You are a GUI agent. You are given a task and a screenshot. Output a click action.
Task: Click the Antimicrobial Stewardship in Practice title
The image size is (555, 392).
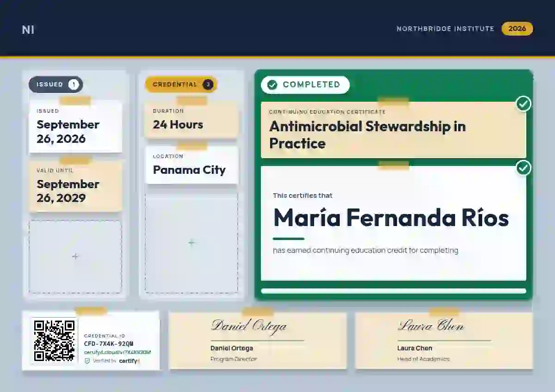(x=367, y=135)
